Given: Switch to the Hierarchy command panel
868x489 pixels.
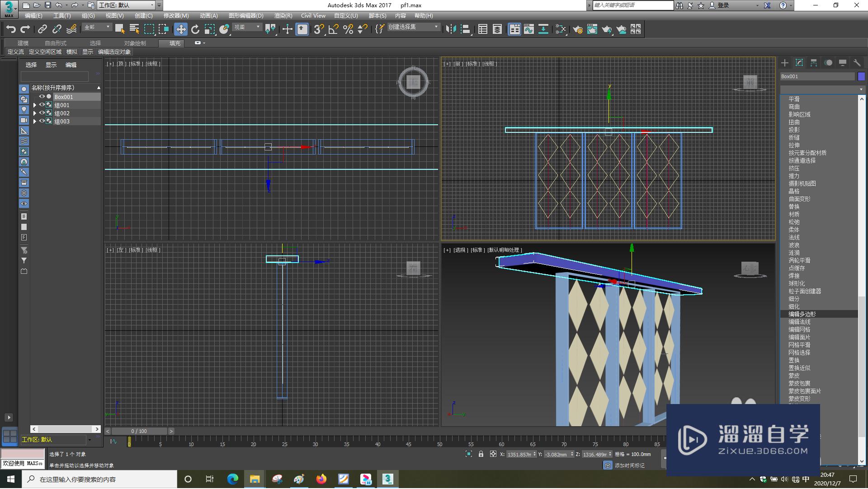Looking at the screenshot, I should [x=814, y=63].
